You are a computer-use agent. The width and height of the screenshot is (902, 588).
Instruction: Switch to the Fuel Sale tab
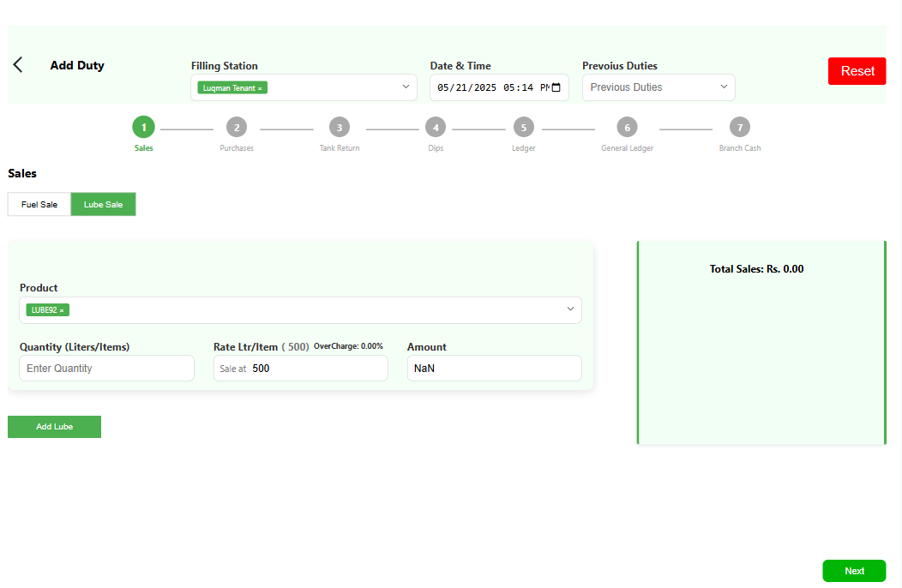(39, 205)
